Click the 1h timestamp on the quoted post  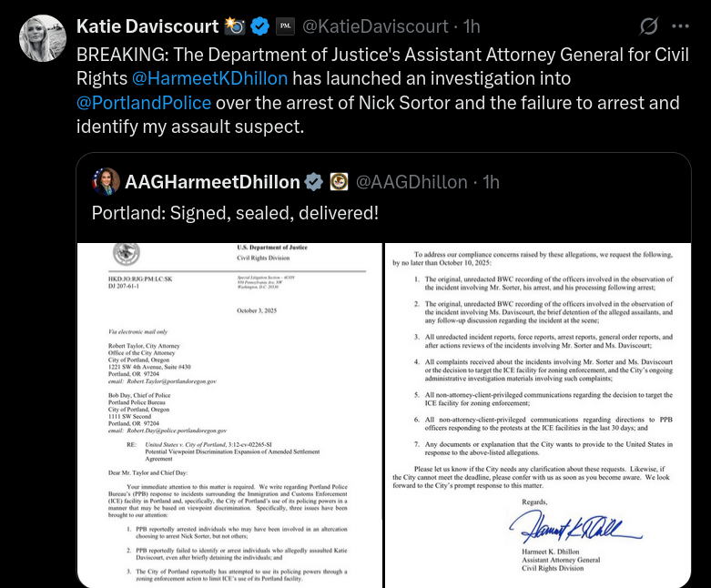(491, 182)
